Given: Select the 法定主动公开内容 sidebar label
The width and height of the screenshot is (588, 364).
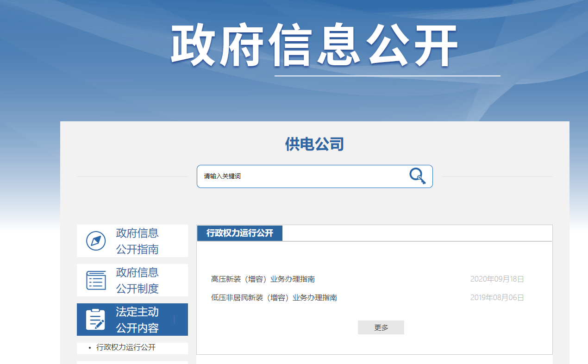Looking at the screenshot, I should (x=137, y=320).
